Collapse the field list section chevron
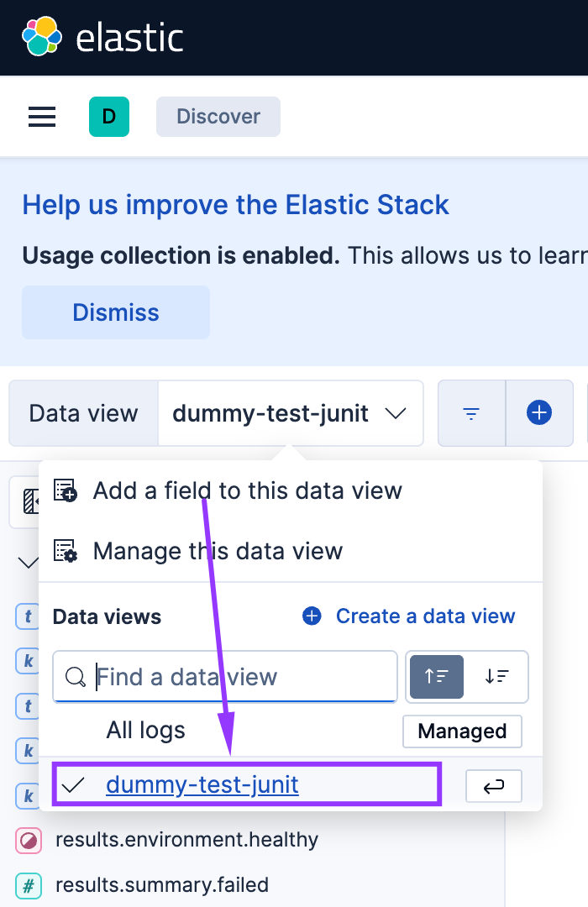Viewport: 588px width, 907px height. [27, 562]
